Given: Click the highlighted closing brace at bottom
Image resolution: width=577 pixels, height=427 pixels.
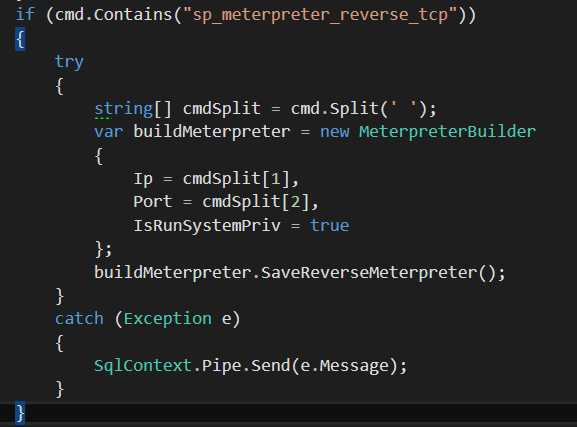Looking at the screenshot, I should point(21,413).
